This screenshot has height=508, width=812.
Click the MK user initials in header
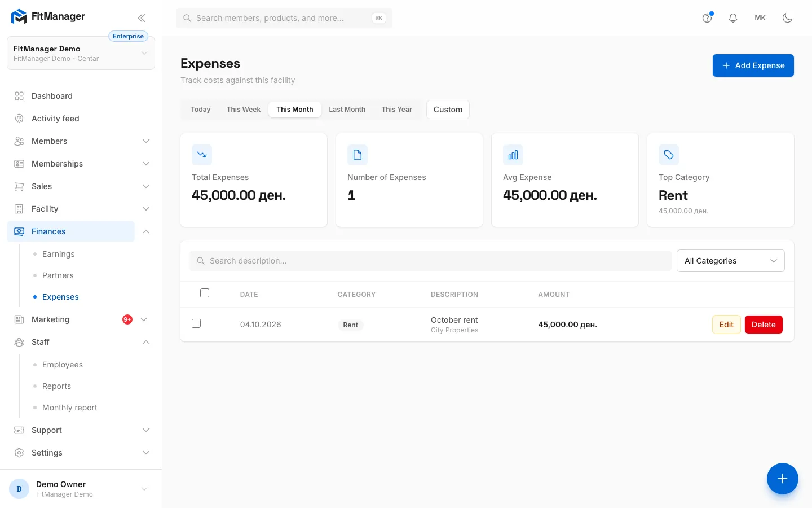(x=760, y=18)
